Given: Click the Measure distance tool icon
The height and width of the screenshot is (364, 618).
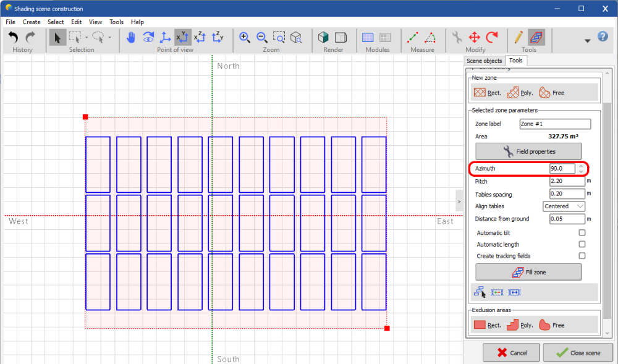Looking at the screenshot, I should click(413, 38).
